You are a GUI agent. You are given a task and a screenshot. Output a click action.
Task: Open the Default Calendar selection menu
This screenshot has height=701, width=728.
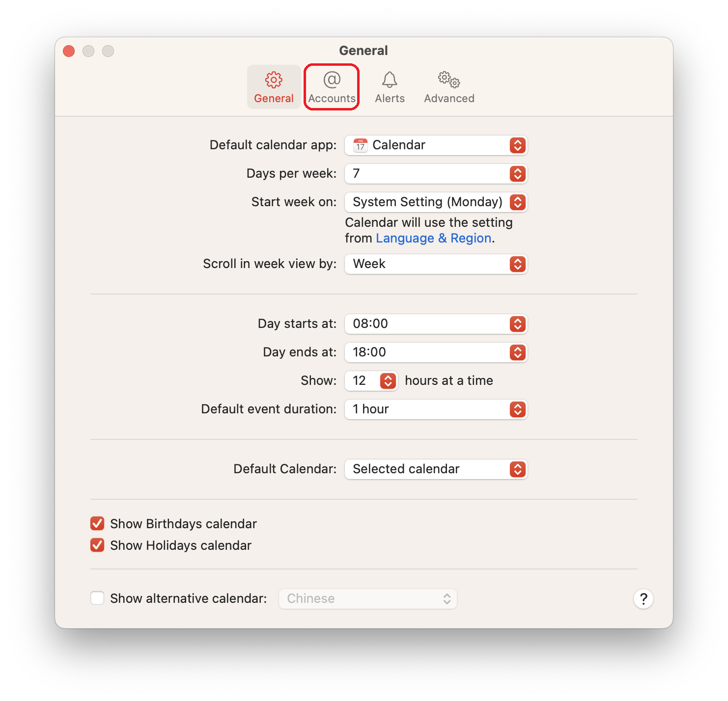436,469
